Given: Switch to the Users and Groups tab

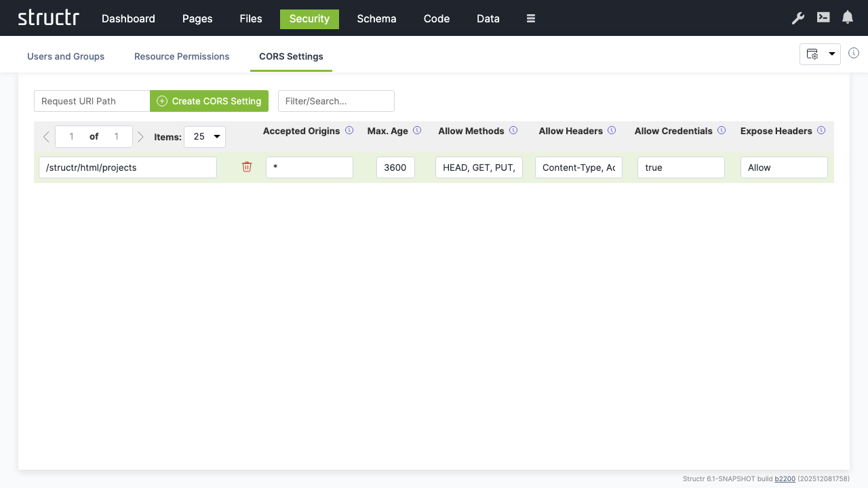Looking at the screenshot, I should 66,56.
